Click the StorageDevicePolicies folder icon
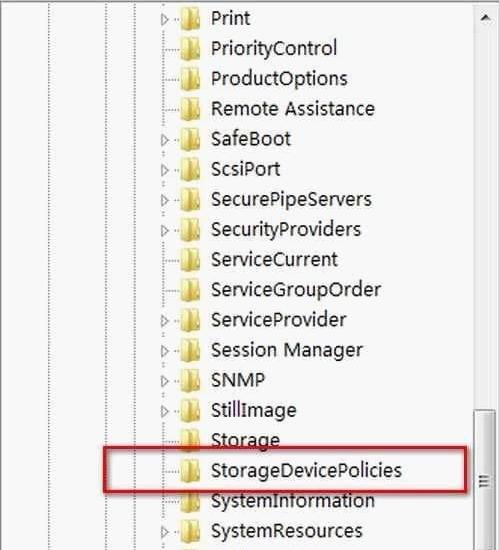This screenshot has height=550, width=499. 190,471
